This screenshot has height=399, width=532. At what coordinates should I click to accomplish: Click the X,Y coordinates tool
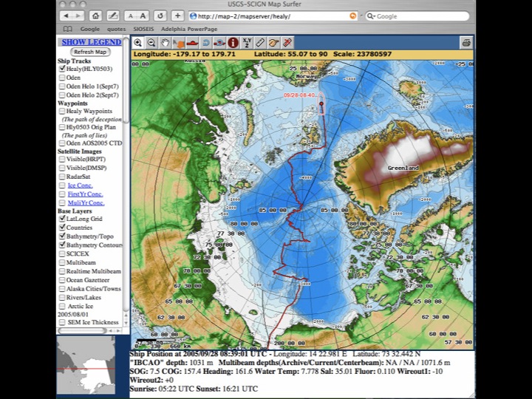point(247,43)
